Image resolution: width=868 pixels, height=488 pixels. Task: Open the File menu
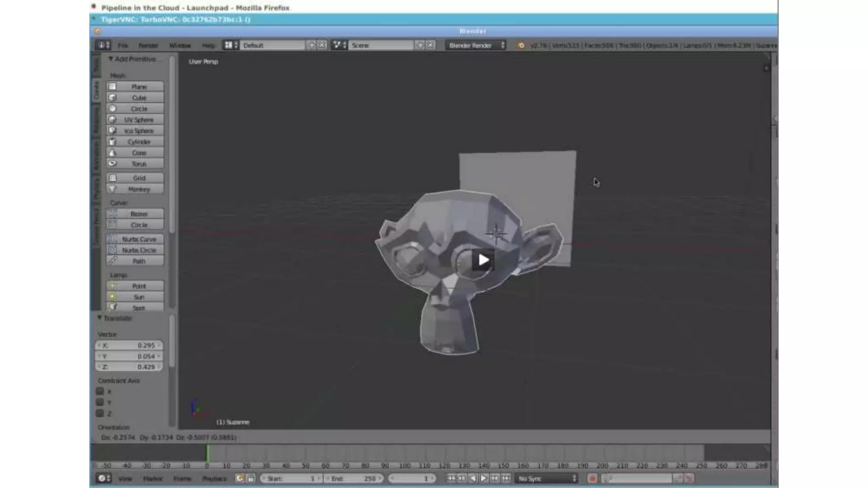tap(123, 45)
